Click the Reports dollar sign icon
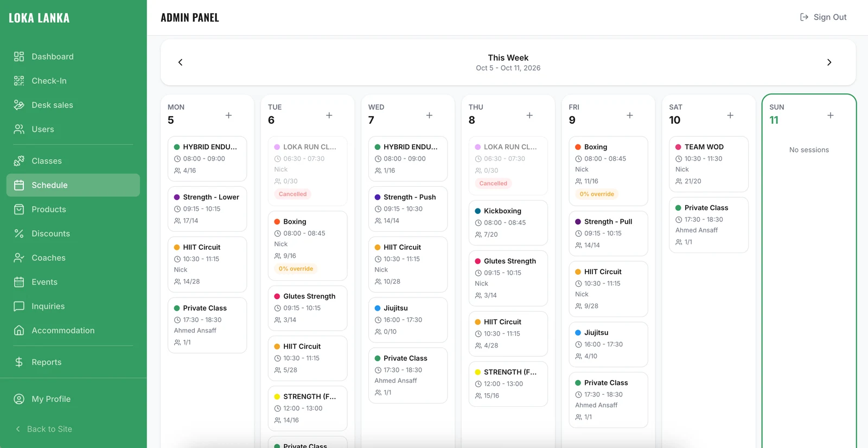The width and height of the screenshot is (868, 448). point(19,362)
